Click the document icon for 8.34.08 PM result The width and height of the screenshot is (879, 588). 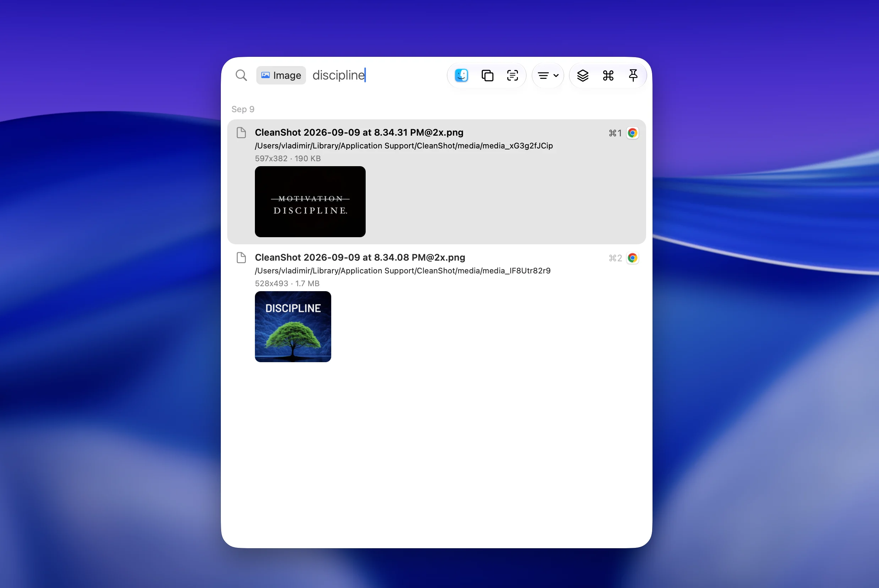pyautogui.click(x=241, y=258)
